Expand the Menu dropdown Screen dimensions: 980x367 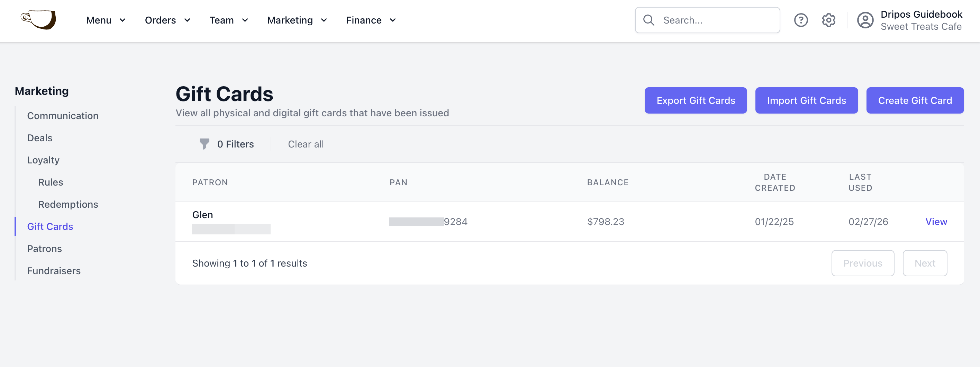coord(106,20)
